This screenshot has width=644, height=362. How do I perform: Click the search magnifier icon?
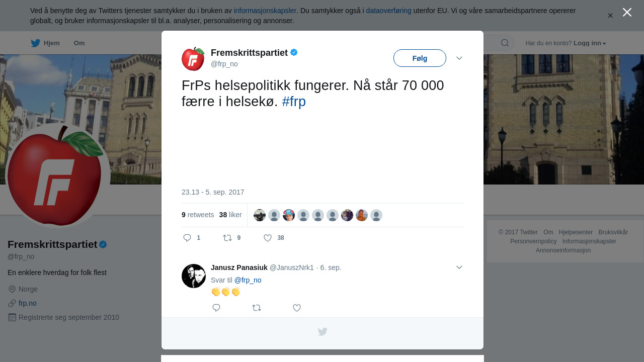pyautogui.click(x=505, y=43)
